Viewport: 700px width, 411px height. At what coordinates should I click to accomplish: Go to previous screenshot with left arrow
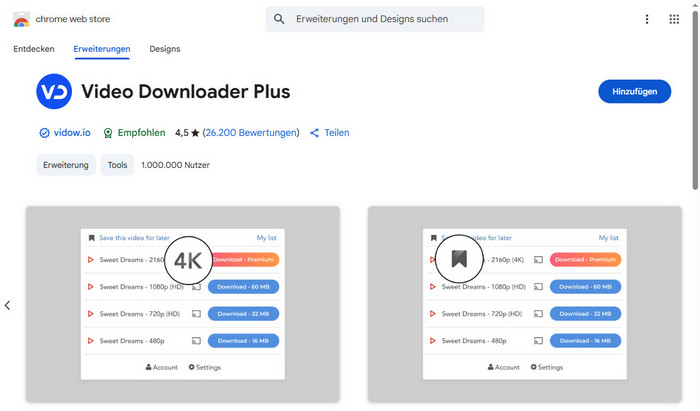pos(7,305)
